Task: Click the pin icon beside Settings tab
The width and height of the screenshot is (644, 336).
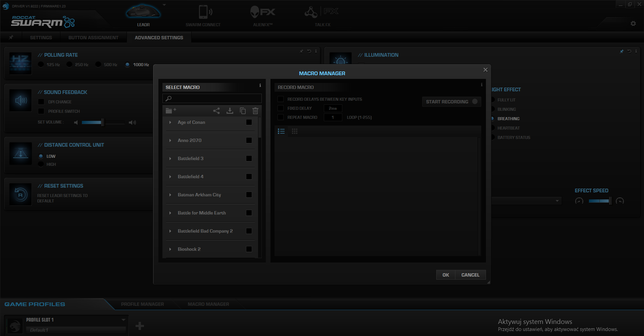Action: 11,37
